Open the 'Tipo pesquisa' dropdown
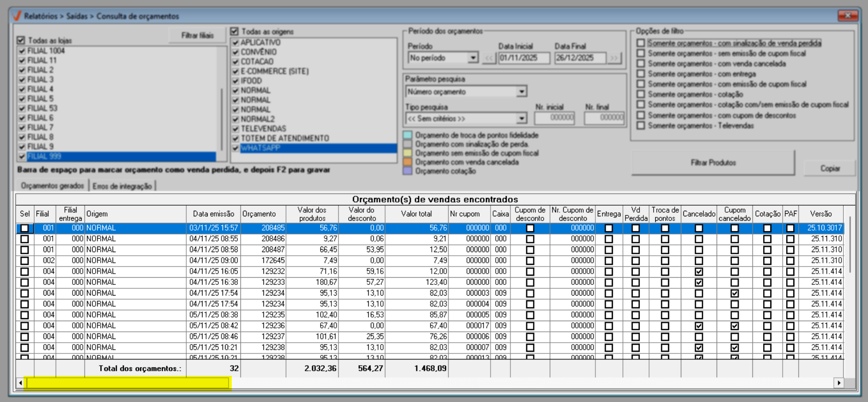Screen dimensions: 868x402 point(521,119)
